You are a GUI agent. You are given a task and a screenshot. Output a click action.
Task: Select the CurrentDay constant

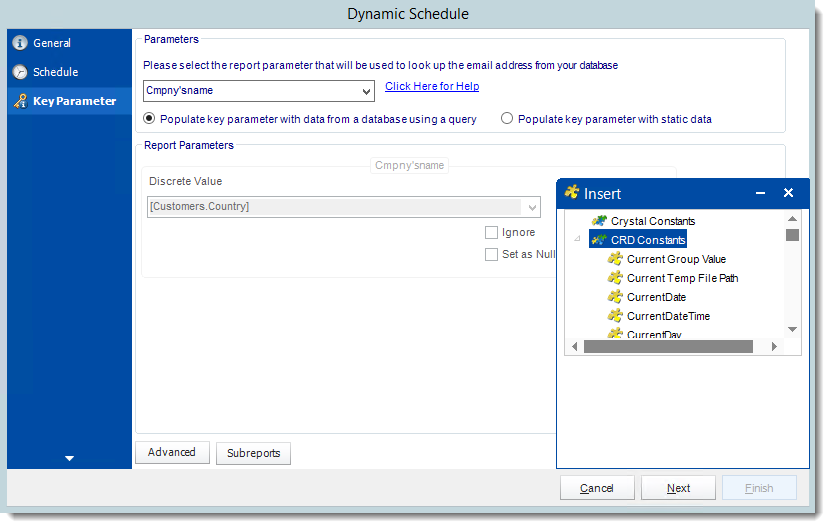654,334
